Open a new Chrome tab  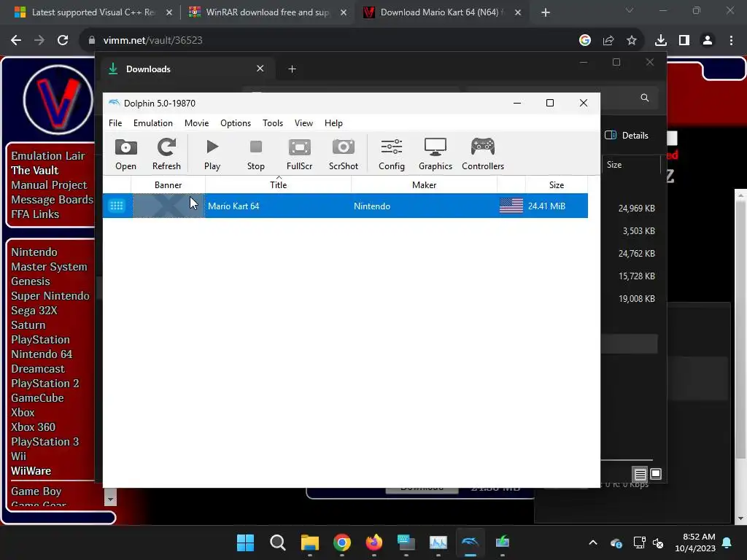coord(546,12)
